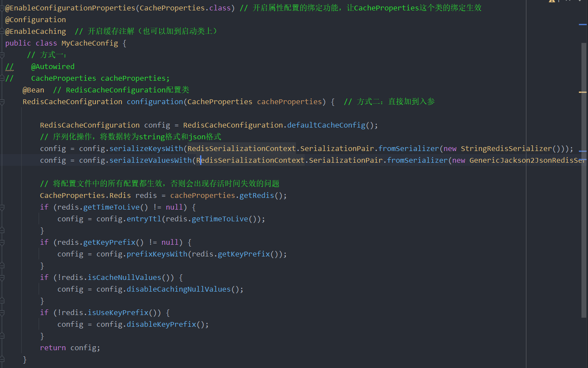
Task: Click the '// 将配置文件中的所有配置都生效' comment
Action: pyautogui.click(x=160, y=184)
